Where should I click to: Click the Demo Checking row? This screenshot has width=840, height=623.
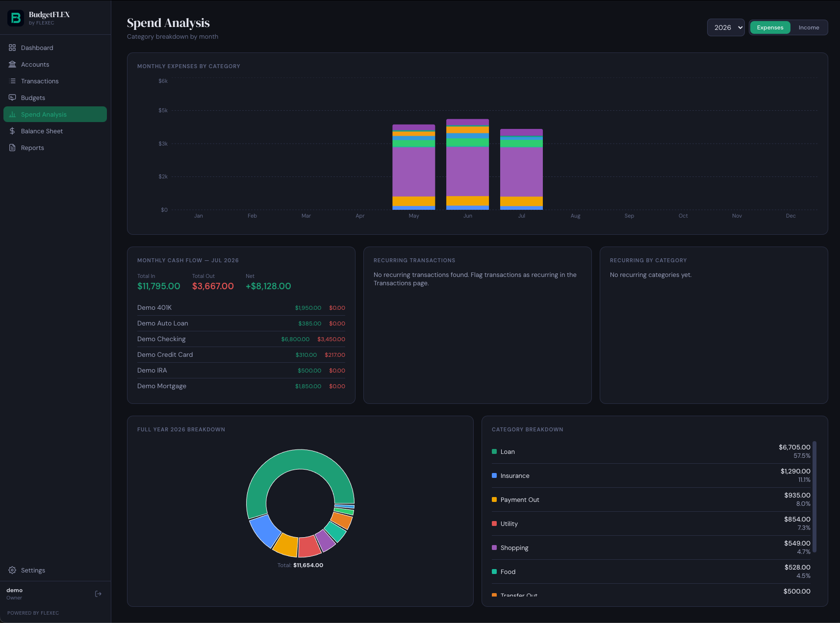point(241,339)
